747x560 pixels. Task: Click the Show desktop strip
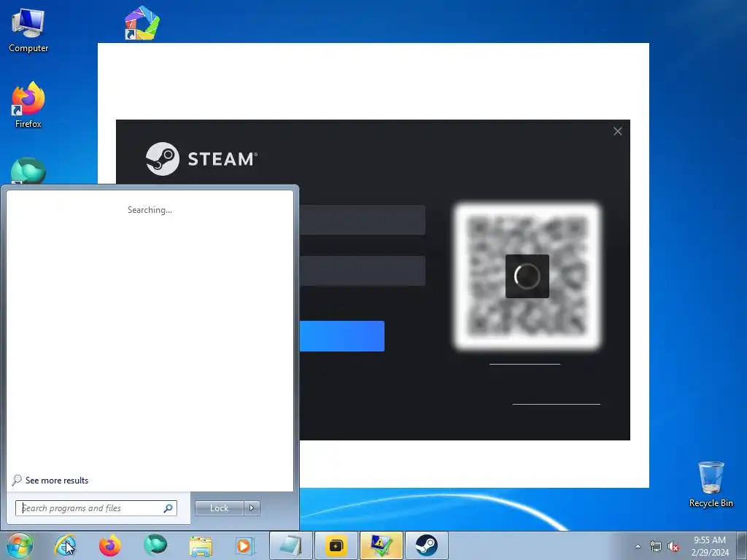click(742, 545)
